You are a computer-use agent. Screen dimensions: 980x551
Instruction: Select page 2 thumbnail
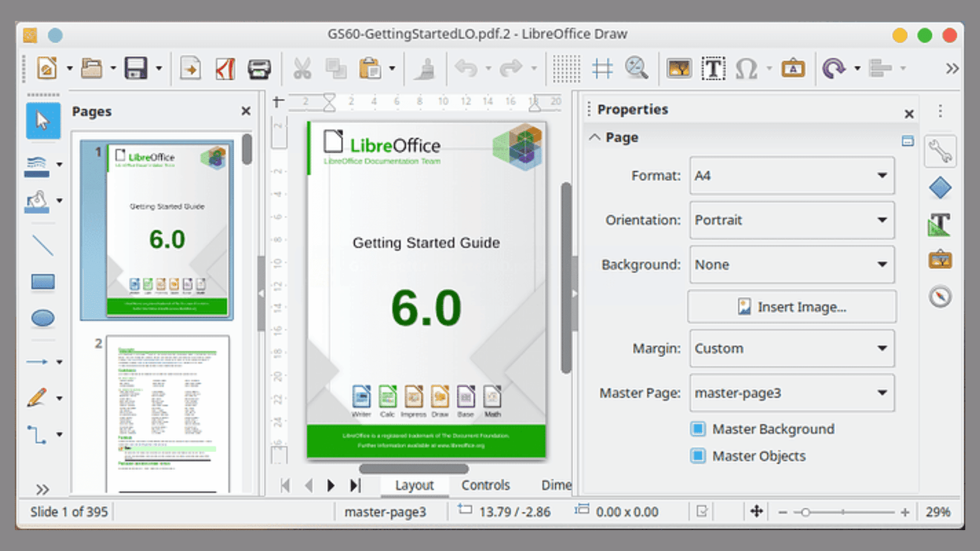coord(167,414)
